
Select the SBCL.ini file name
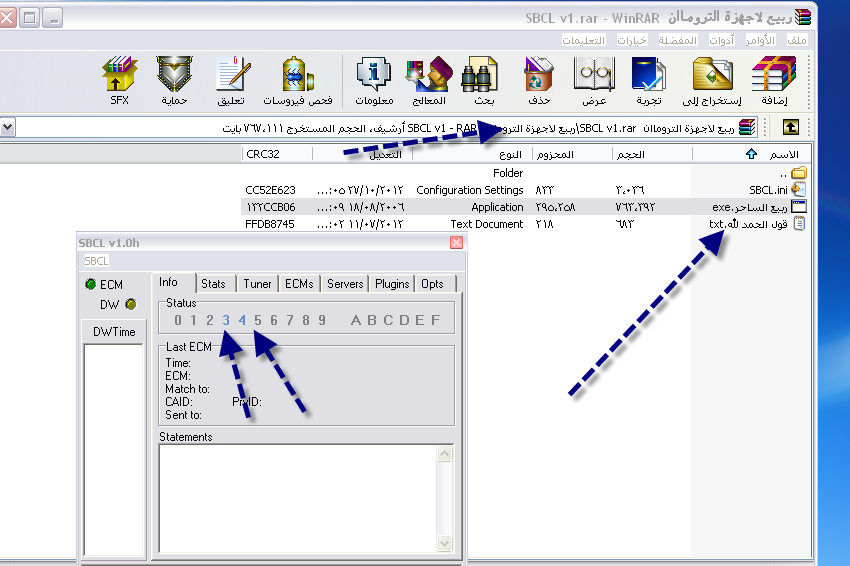(x=768, y=190)
